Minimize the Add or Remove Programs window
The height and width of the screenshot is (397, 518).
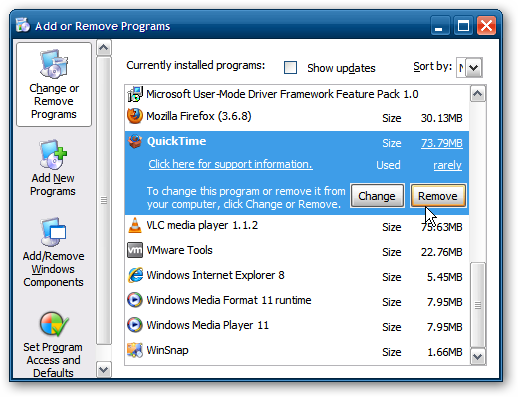(440, 26)
